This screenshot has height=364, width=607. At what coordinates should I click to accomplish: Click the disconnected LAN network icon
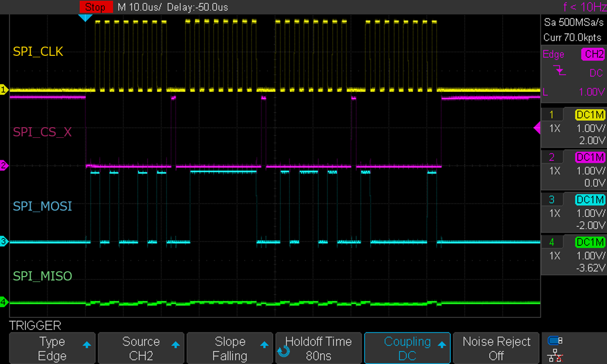point(555,354)
